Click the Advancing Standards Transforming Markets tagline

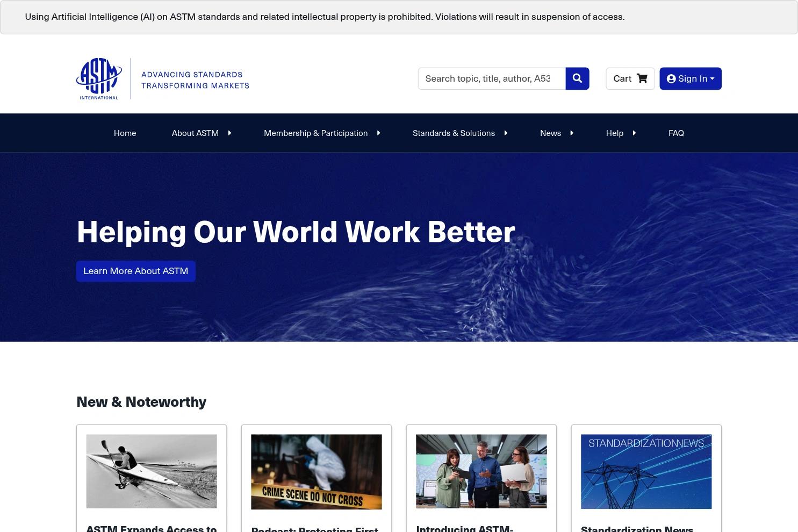click(195, 80)
